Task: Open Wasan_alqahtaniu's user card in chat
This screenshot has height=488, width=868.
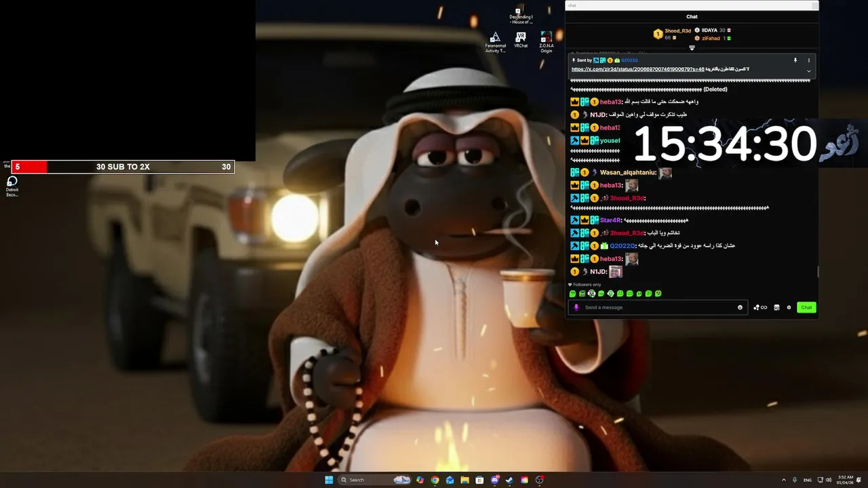Action: tap(628, 173)
